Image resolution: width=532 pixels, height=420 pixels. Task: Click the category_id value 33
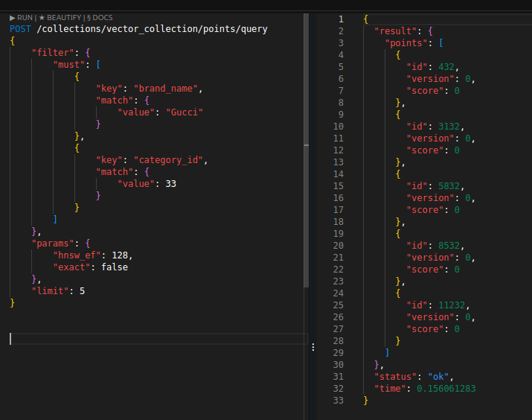170,184
